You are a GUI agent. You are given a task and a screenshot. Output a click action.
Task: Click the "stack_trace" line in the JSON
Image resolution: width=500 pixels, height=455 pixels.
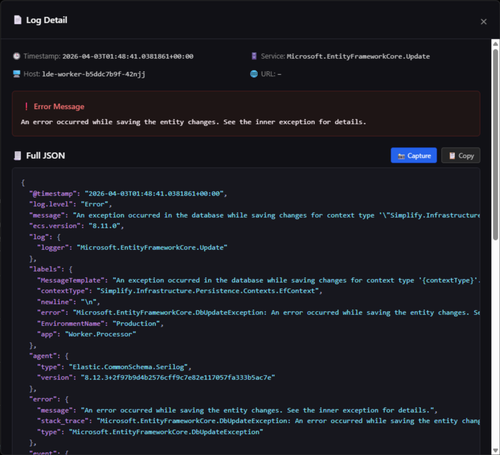click(x=259, y=421)
